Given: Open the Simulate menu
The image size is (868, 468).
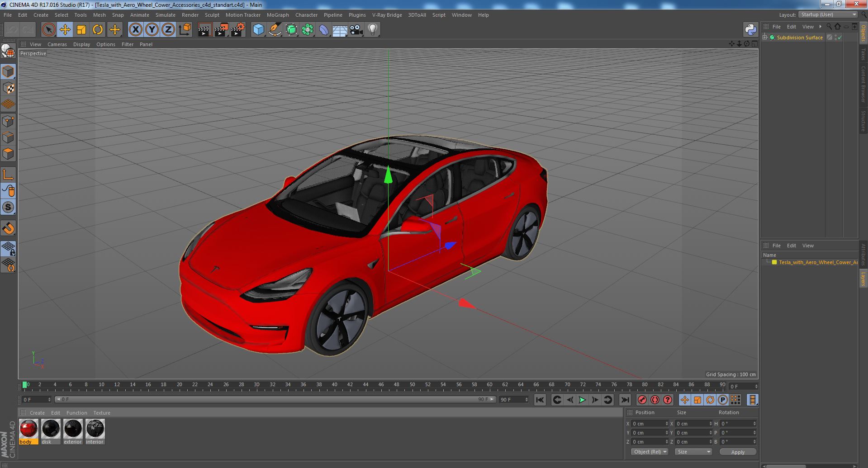Looking at the screenshot, I should click(166, 15).
